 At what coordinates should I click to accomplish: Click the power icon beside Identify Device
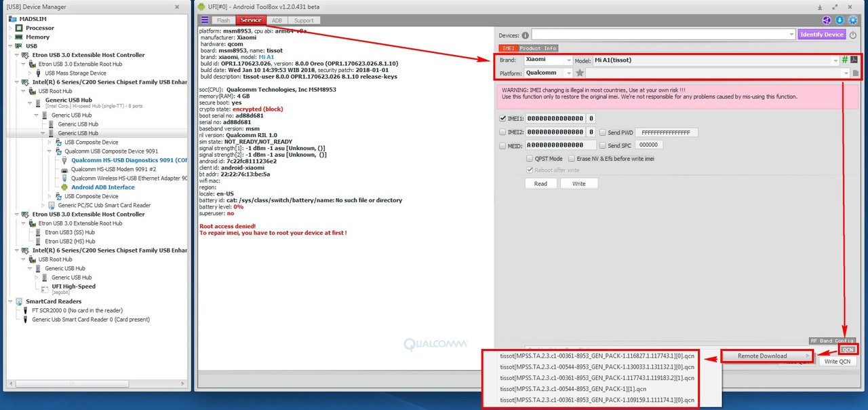point(852,35)
